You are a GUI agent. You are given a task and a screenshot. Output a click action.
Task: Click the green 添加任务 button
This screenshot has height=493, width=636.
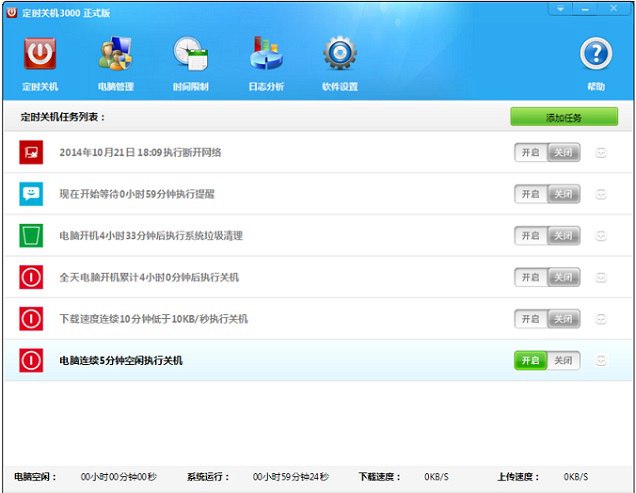[x=563, y=117]
